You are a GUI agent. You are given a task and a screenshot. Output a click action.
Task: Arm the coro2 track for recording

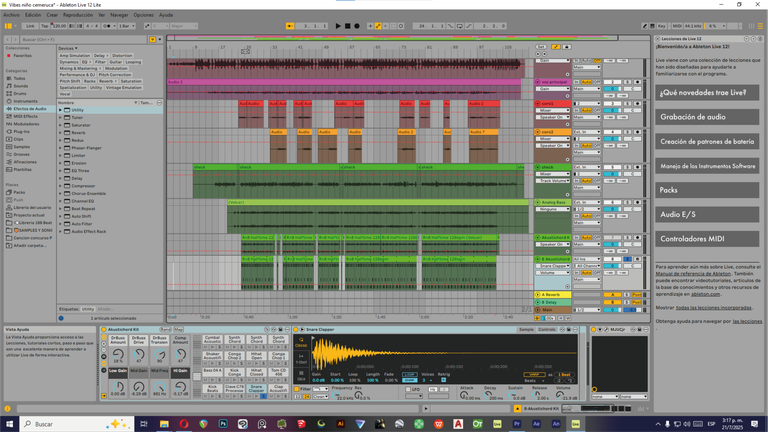coord(637,132)
